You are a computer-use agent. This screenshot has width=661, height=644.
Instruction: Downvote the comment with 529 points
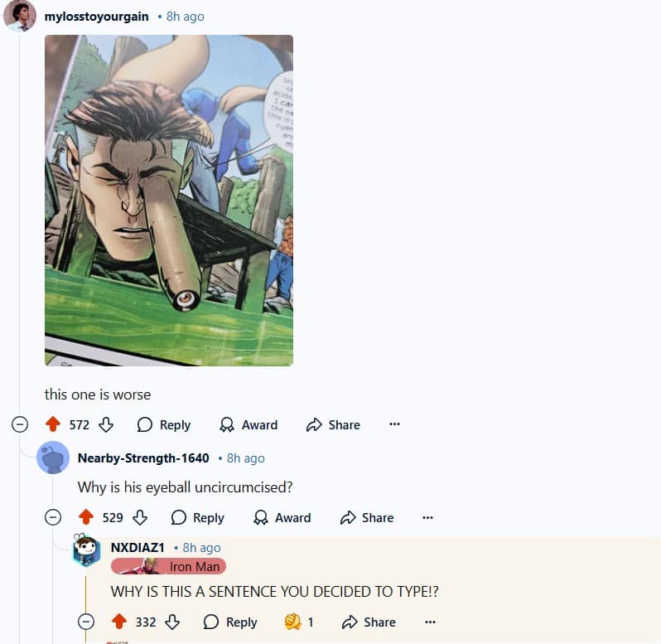point(139,517)
